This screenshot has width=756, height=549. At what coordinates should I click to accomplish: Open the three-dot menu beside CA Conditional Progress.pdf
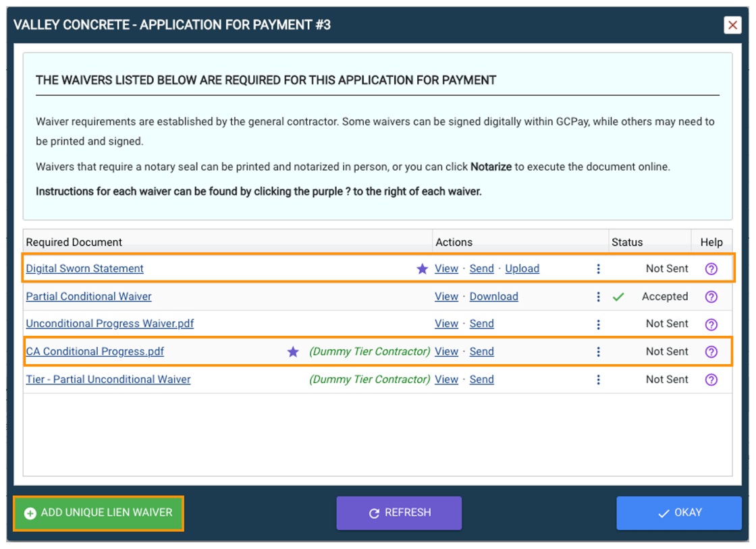599,351
